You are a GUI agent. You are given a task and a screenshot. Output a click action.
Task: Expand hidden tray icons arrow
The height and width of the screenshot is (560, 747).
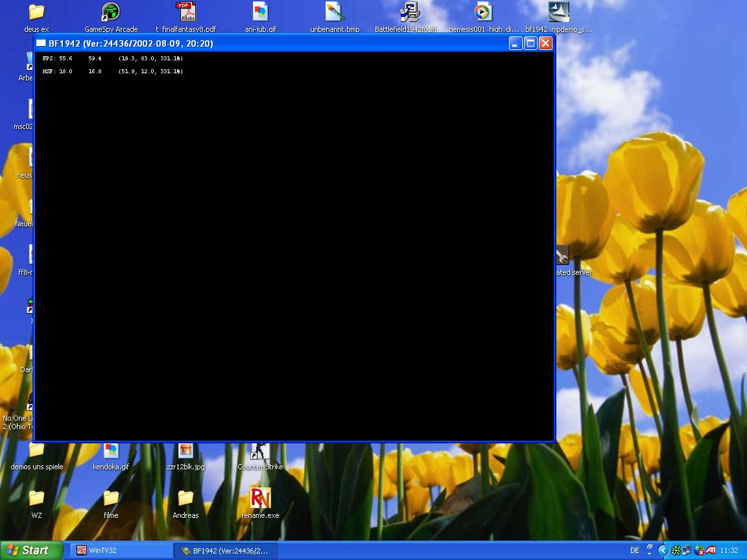point(663,550)
